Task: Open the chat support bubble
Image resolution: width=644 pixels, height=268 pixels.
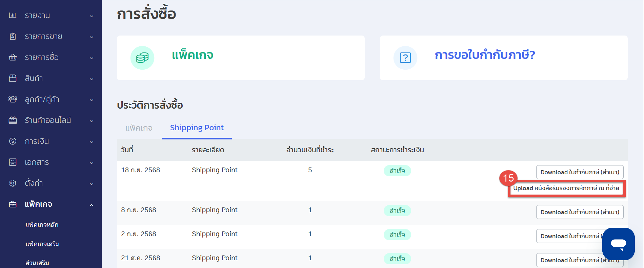Action: pyautogui.click(x=618, y=244)
